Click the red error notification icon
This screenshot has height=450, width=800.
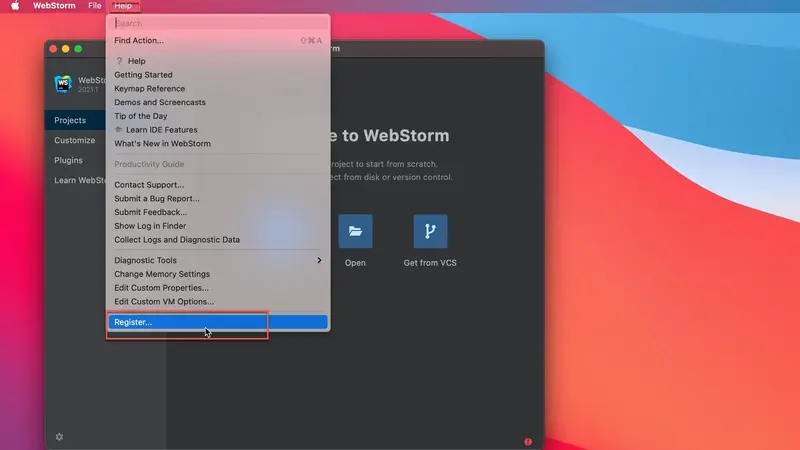click(528, 442)
